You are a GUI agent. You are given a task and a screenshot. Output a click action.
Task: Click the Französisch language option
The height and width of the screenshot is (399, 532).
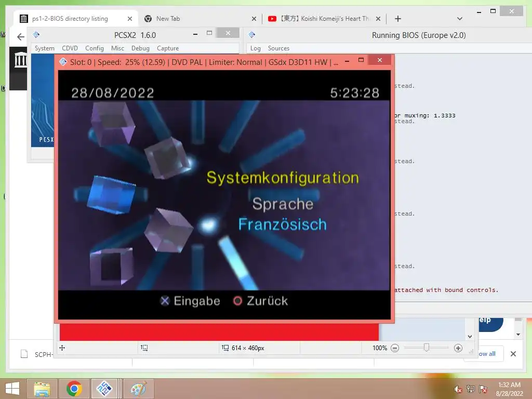pyautogui.click(x=282, y=224)
